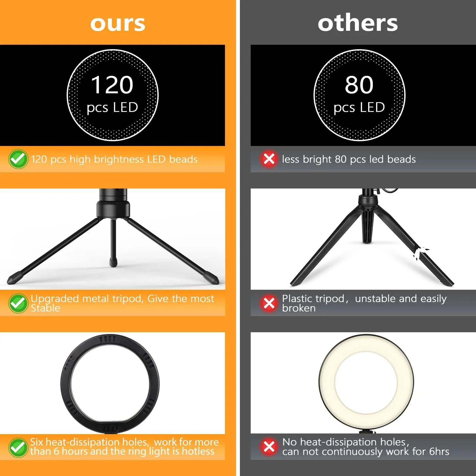
Task: Click the red X beside No heat-dissipation holes
Action: tap(269, 447)
